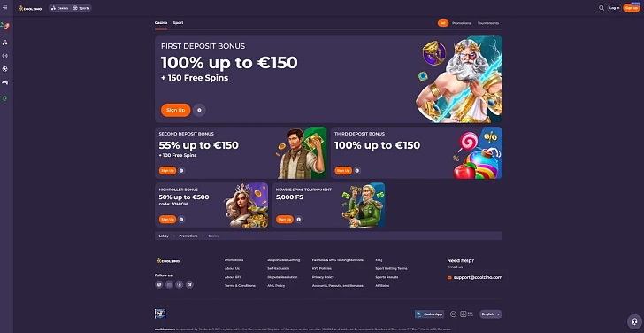Click the live chat support headset icon
The height and width of the screenshot is (333, 644).
(634, 321)
